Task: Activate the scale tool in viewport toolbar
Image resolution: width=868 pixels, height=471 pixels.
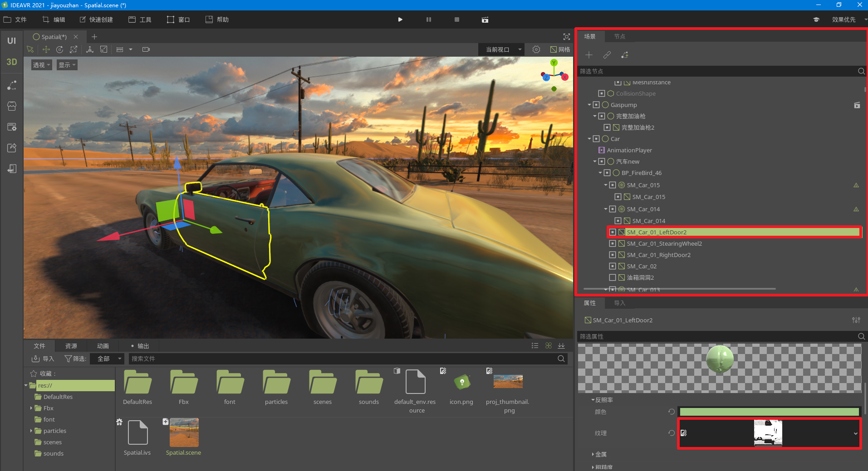Action: coord(74,49)
